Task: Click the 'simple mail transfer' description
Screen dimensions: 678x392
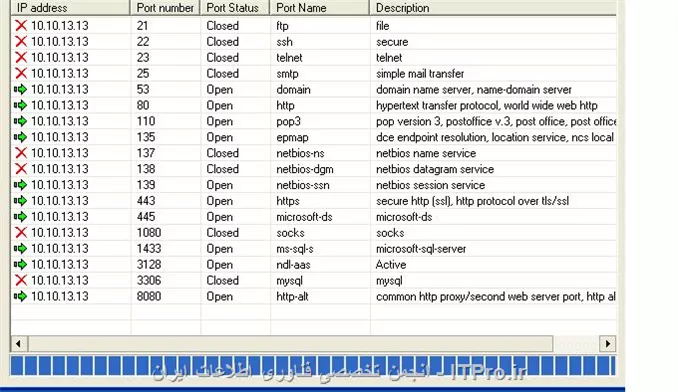Action: point(420,74)
